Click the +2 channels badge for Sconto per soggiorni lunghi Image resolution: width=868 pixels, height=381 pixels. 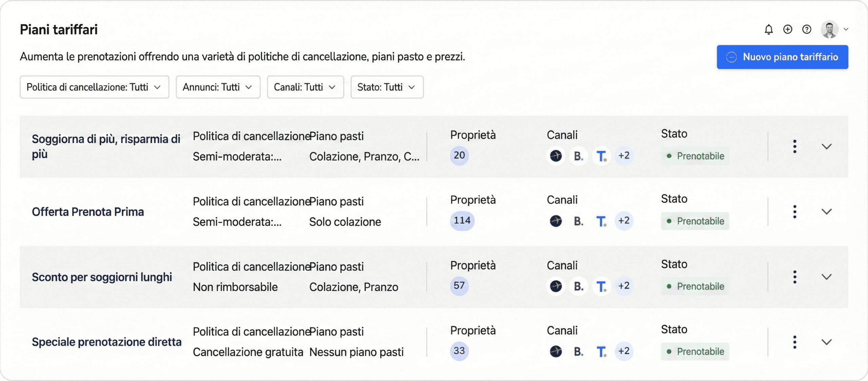coord(624,286)
